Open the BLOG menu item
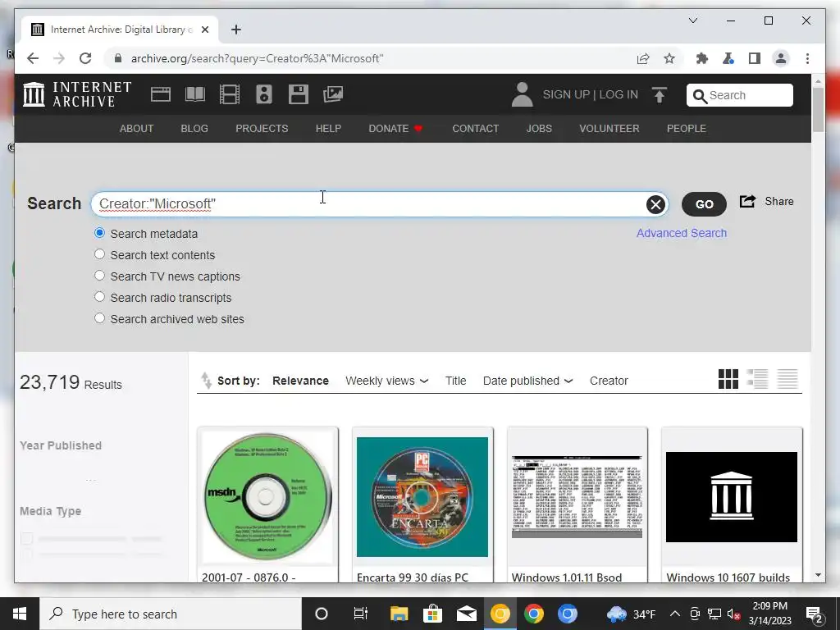 (x=194, y=129)
